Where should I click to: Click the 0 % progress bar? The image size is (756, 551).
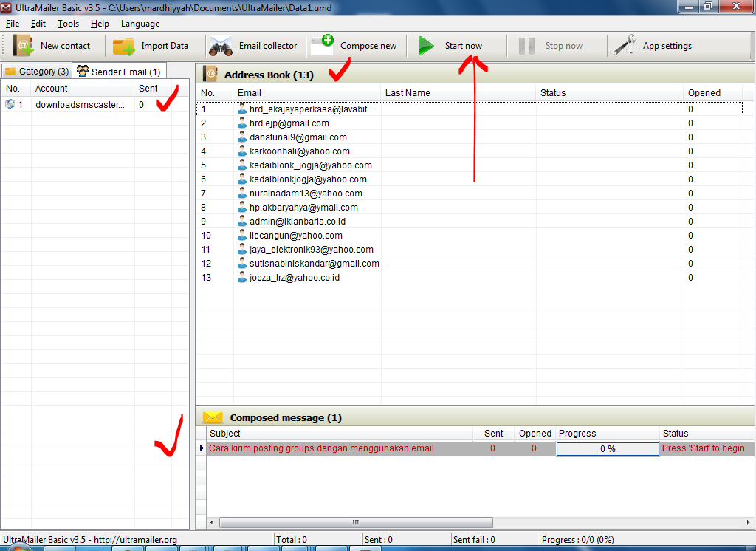pos(608,449)
